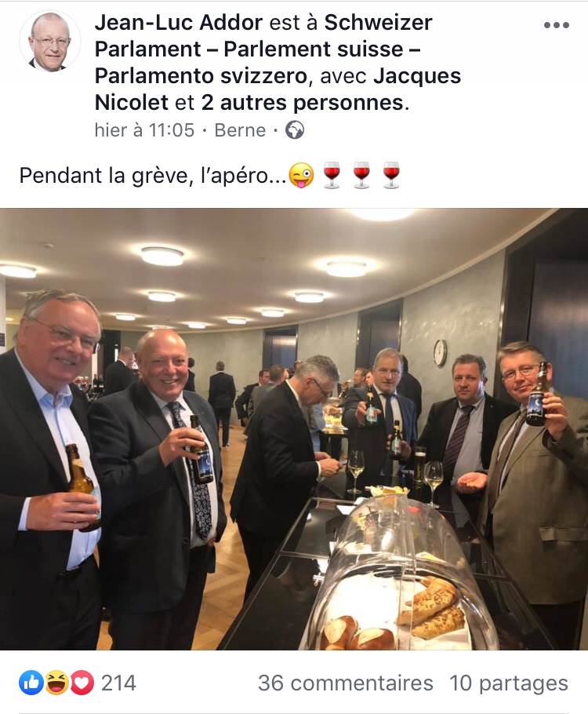Open the three-dot post options menu
This screenshot has width=588, height=714.
(x=556, y=25)
